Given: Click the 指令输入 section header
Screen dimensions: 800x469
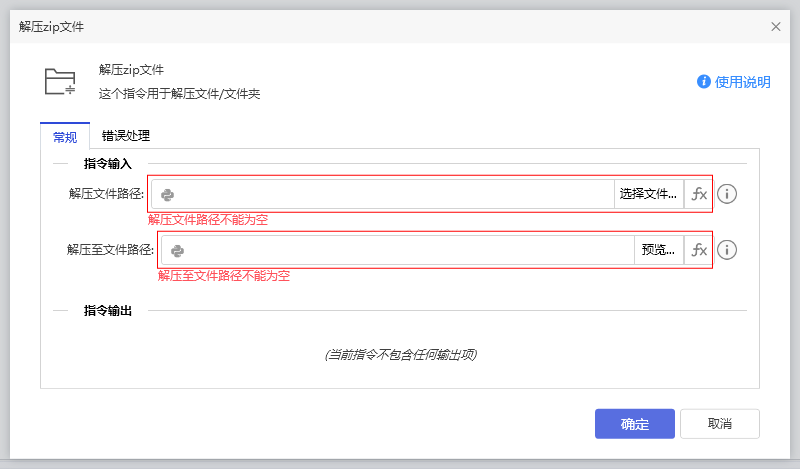Looking at the screenshot, I should (x=114, y=163).
